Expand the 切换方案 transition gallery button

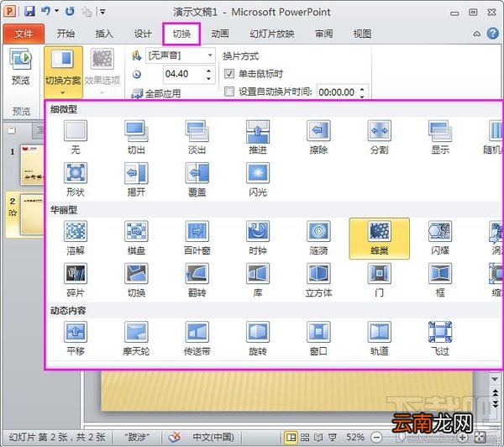coord(63,72)
